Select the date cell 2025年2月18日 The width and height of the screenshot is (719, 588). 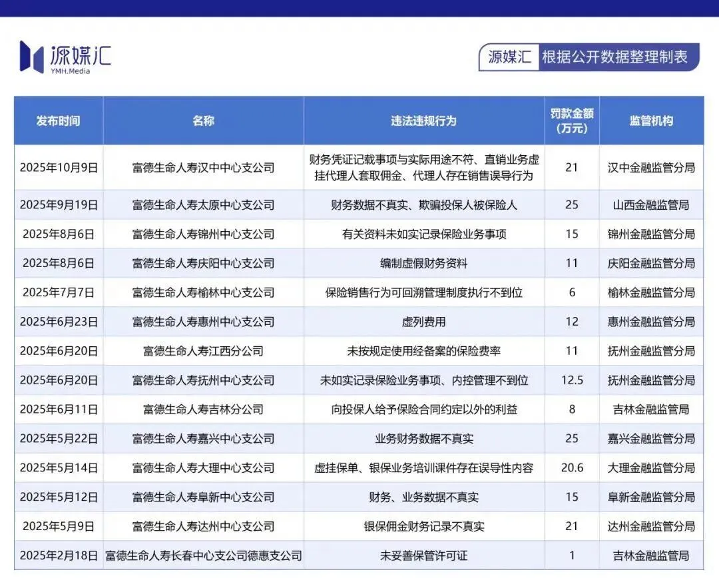[x=59, y=555]
